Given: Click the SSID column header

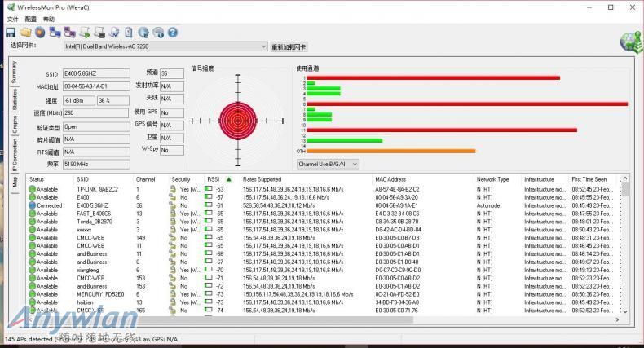Looking at the screenshot, I should 83,179.
